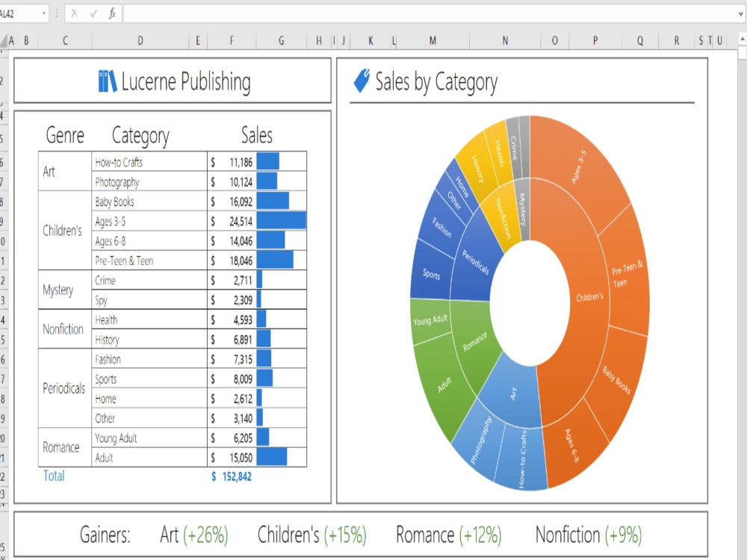Click the Insert Function fx icon
This screenshot has width=747, height=560.
pyautogui.click(x=112, y=13)
